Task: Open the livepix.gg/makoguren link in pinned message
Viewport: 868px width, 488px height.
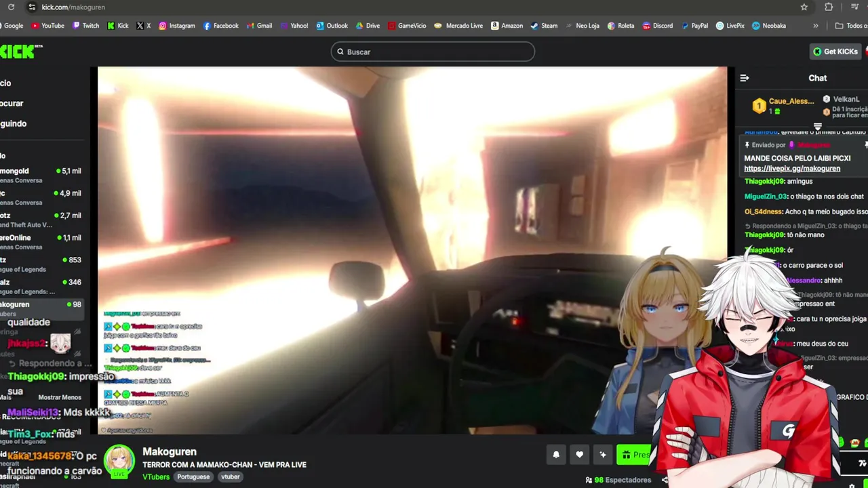Action: pos(792,169)
